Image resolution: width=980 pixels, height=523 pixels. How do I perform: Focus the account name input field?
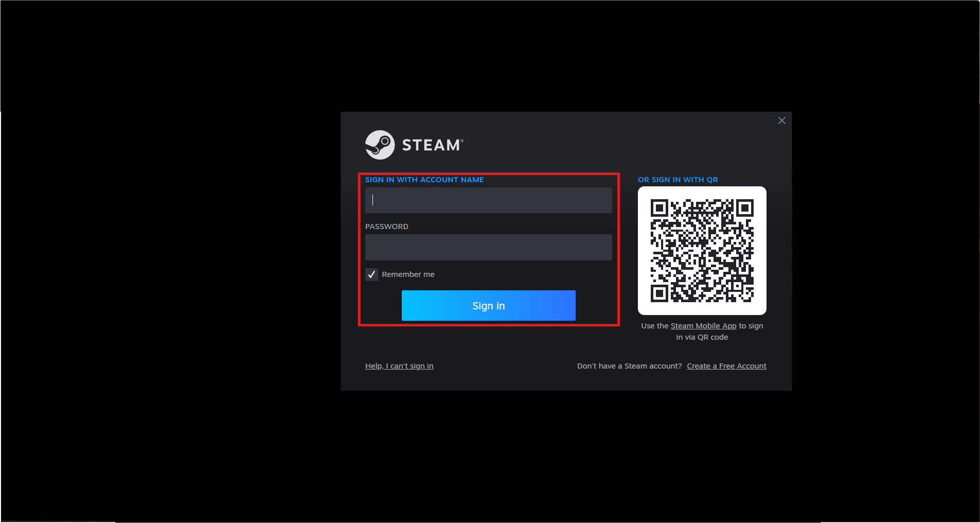(x=488, y=200)
